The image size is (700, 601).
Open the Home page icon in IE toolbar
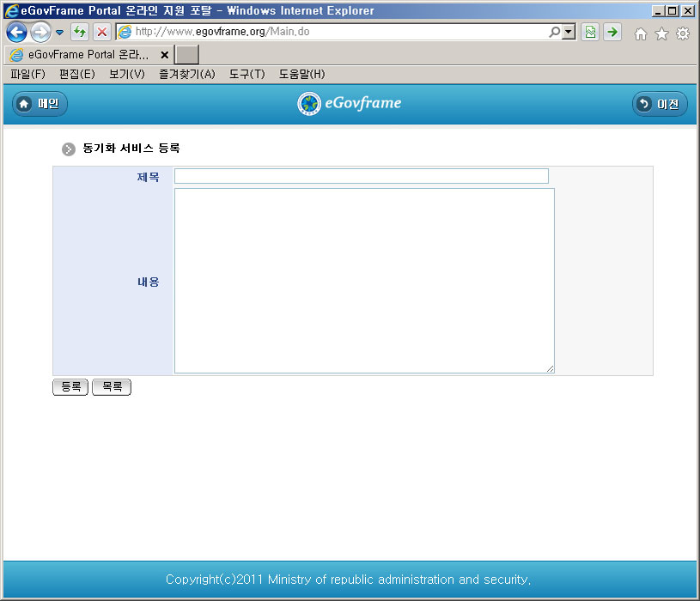640,33
